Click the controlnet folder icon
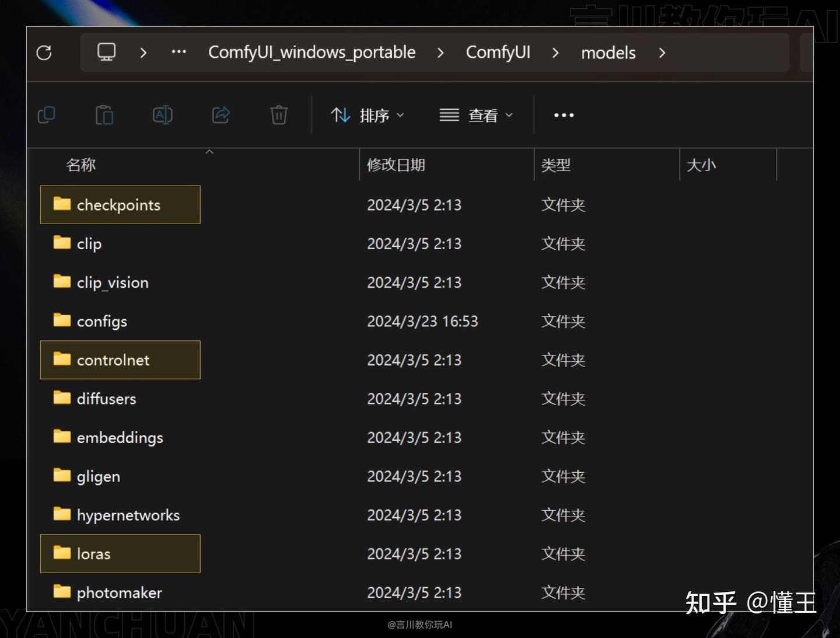This screenshot has width=840, height=638. click(62, 359)
